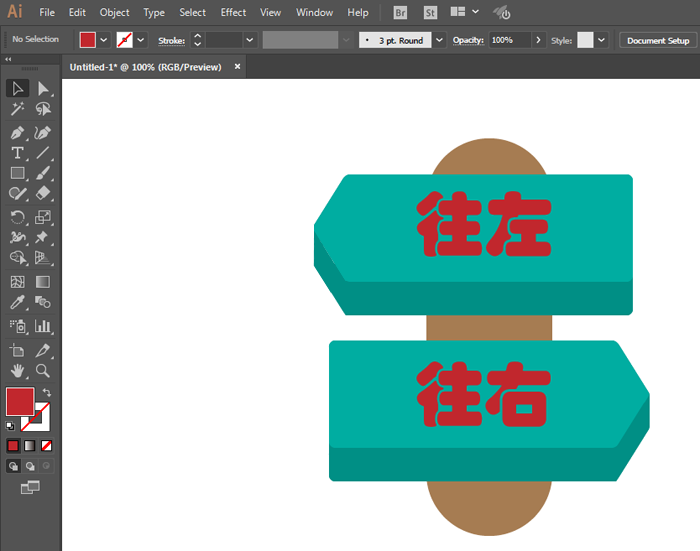Choose the Perspective Grid tool
The width and height of the screenshot is (700, 551).
click(43, 257)
